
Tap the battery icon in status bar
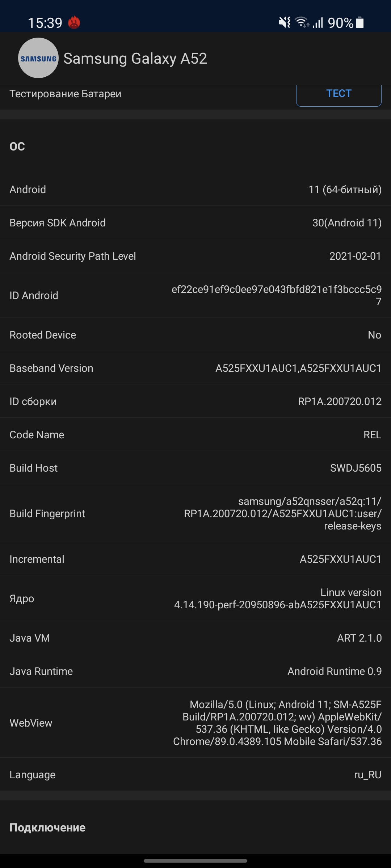360,22
